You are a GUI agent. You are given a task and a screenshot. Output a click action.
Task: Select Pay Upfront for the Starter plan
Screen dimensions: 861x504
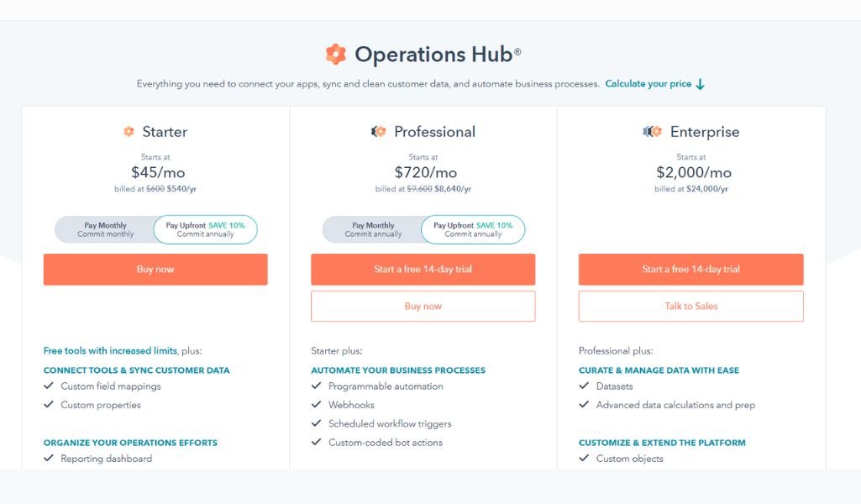205,229
